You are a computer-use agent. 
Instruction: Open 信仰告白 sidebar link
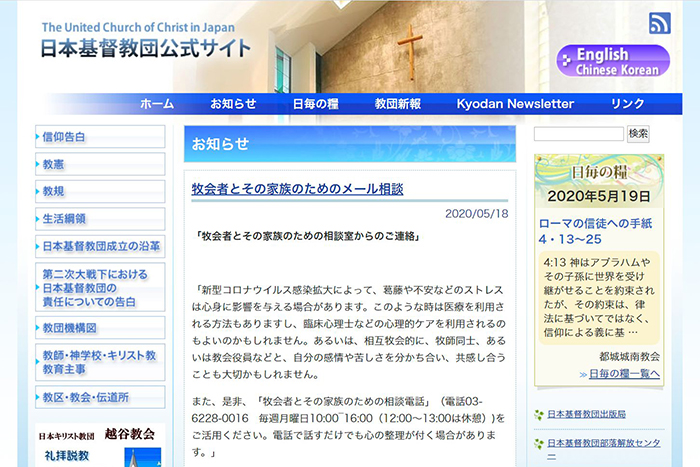click(x=100, y=137)
